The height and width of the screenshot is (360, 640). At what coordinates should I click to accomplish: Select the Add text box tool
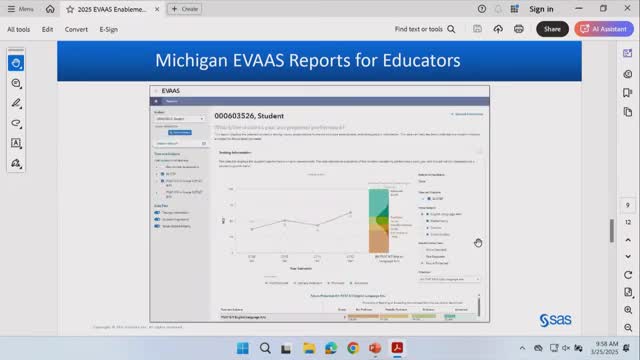tap(16, 143)
